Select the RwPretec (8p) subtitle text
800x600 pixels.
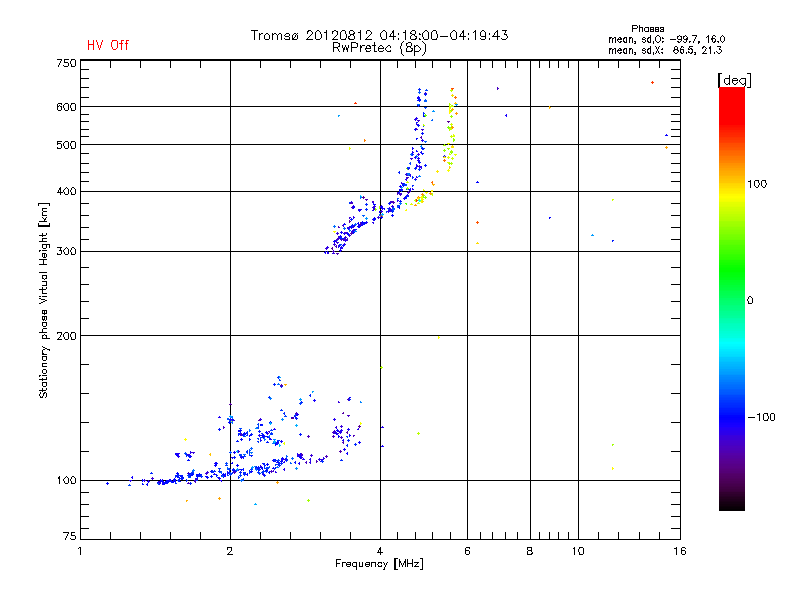(379, 48)
